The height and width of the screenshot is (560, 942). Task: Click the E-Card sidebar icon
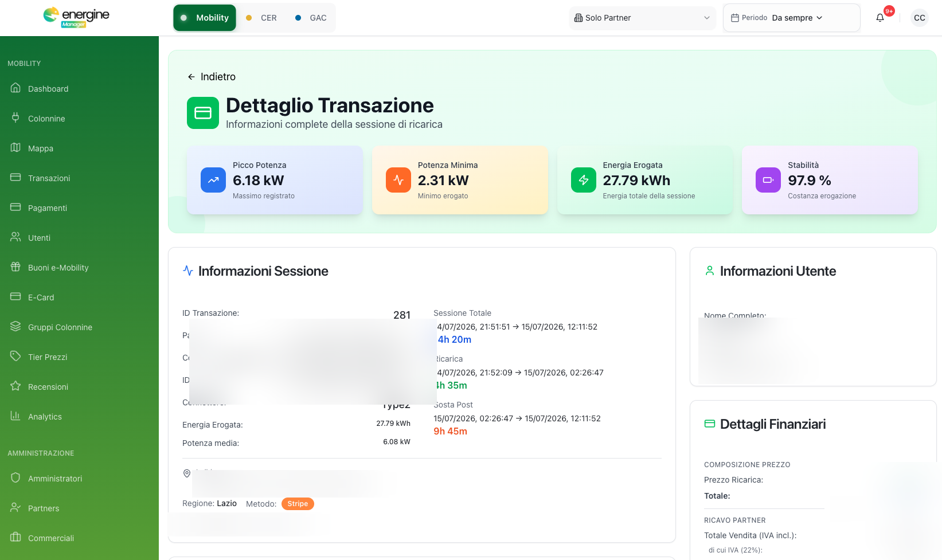[15, 297]
